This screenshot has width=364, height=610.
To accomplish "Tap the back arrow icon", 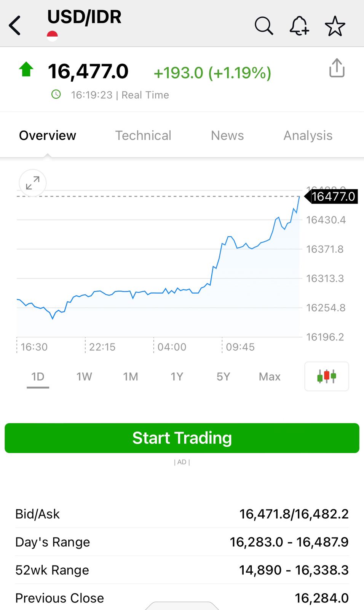I will [15, 26].
